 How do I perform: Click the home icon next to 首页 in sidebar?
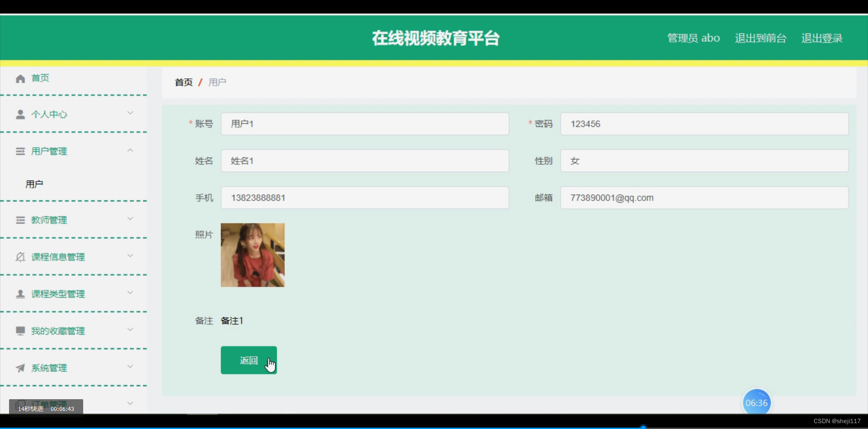coord(20,78)
